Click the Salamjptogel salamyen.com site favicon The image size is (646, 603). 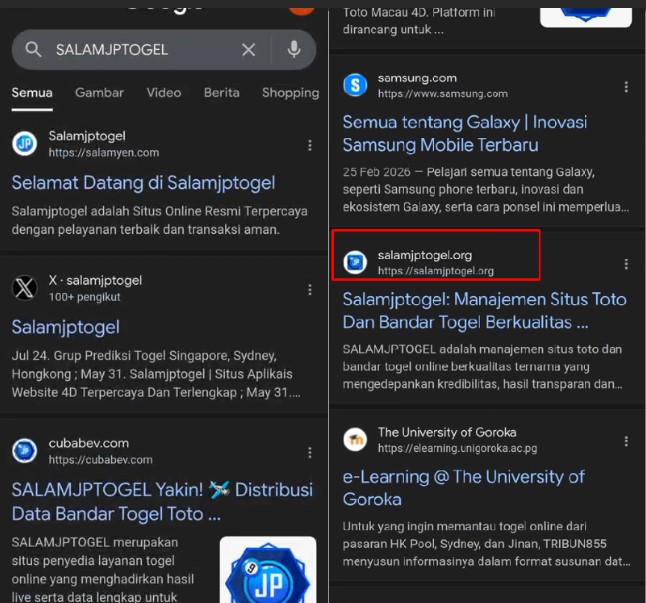25,144
